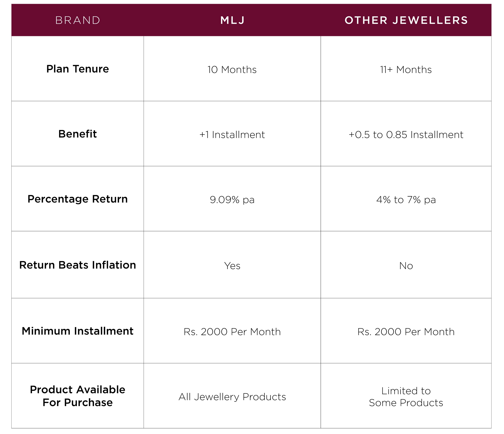Click the +1 Installment cell
This screenshot has width=504, height=434.
[x=232, y=134]
